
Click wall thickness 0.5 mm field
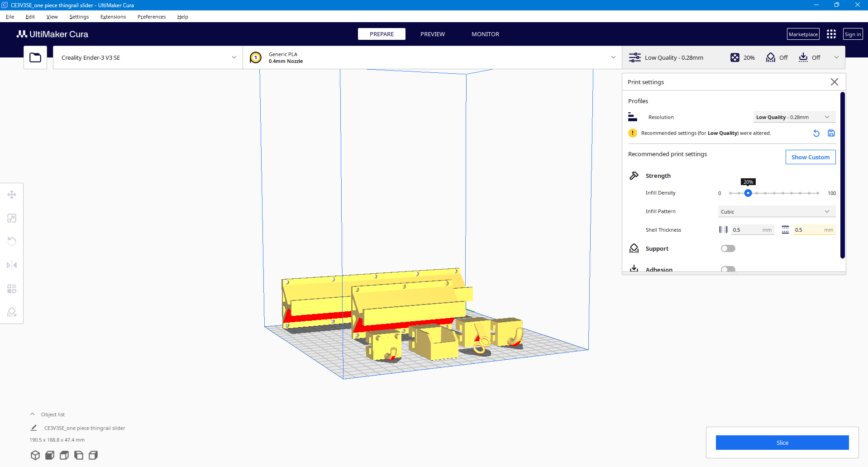pyautogui.click(x=752, y=230)
